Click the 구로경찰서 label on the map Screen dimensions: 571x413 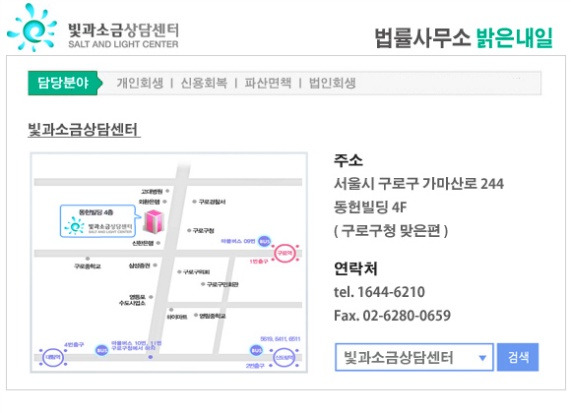pyautogui.click(x=212, y=201)
